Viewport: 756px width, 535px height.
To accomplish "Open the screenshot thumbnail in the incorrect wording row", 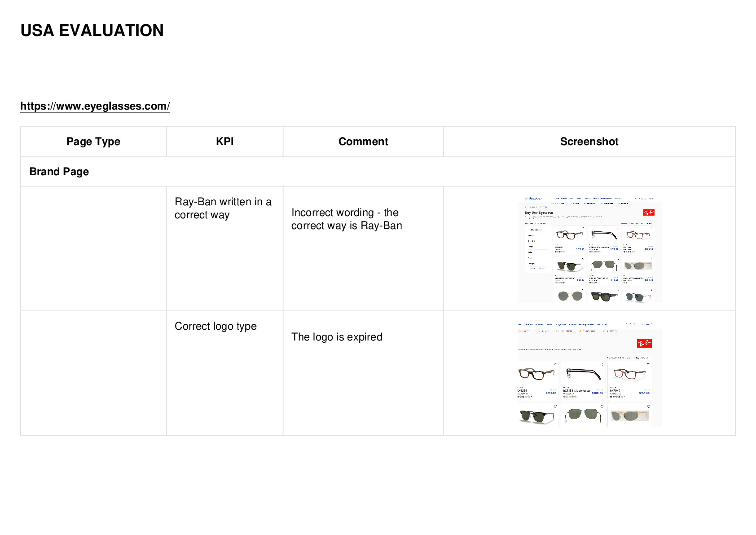I will pos(589,249).
